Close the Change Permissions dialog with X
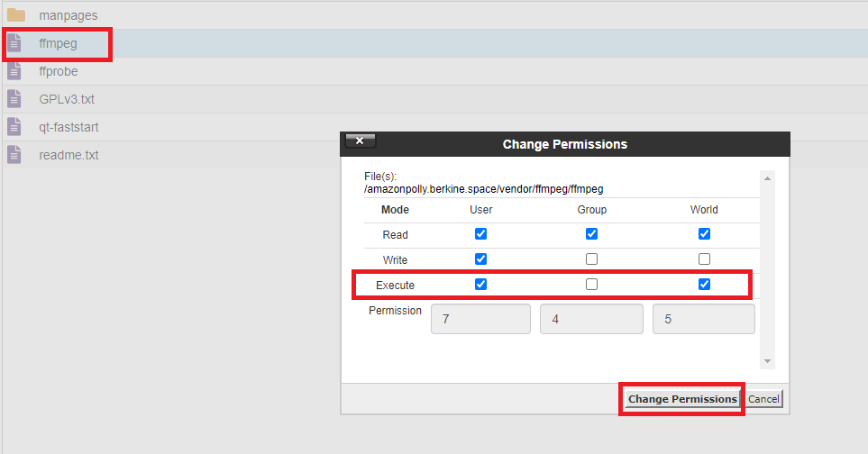 [x=360, y=141]
